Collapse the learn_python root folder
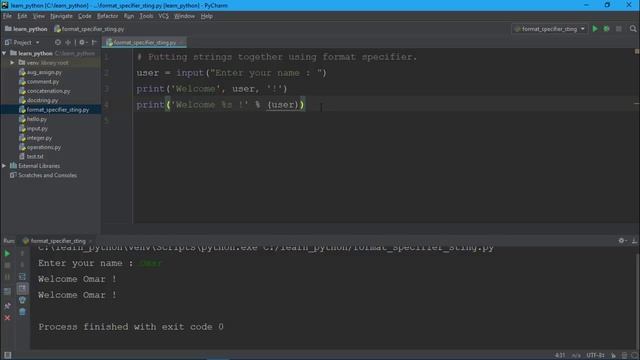Screen dimensions: 640x360 coord(4,53)
